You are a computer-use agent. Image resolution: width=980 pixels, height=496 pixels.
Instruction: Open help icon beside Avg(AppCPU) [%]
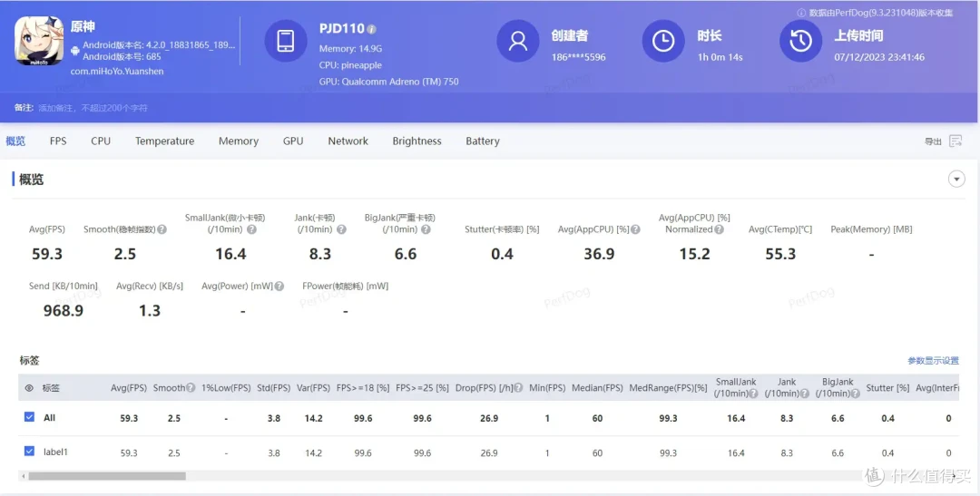click(635, 229)
